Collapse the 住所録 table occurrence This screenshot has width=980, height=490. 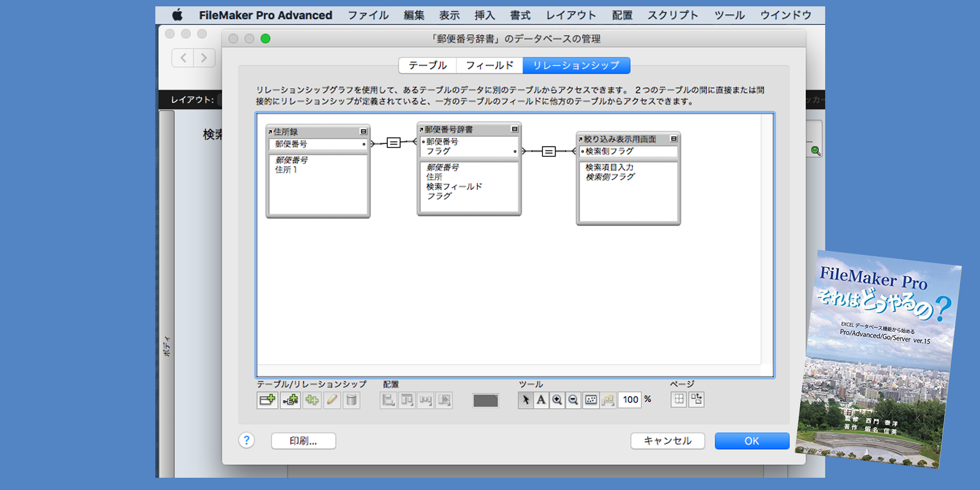(363, 131)
